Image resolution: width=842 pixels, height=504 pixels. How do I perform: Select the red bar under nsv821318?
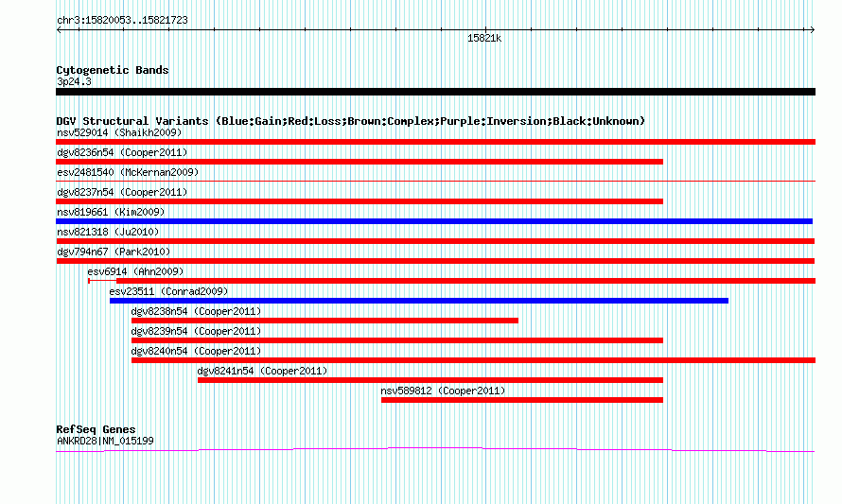[435, 241]
